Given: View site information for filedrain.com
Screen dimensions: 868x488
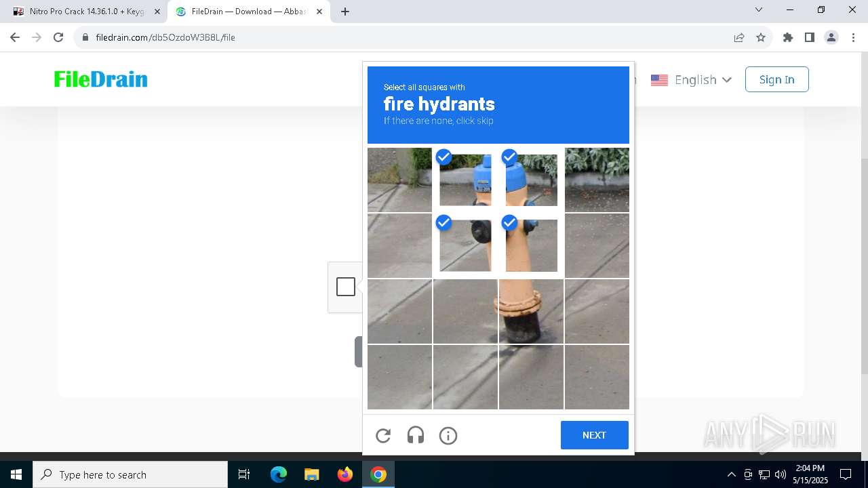Looking at the screenshot, I should click(85, 37).
